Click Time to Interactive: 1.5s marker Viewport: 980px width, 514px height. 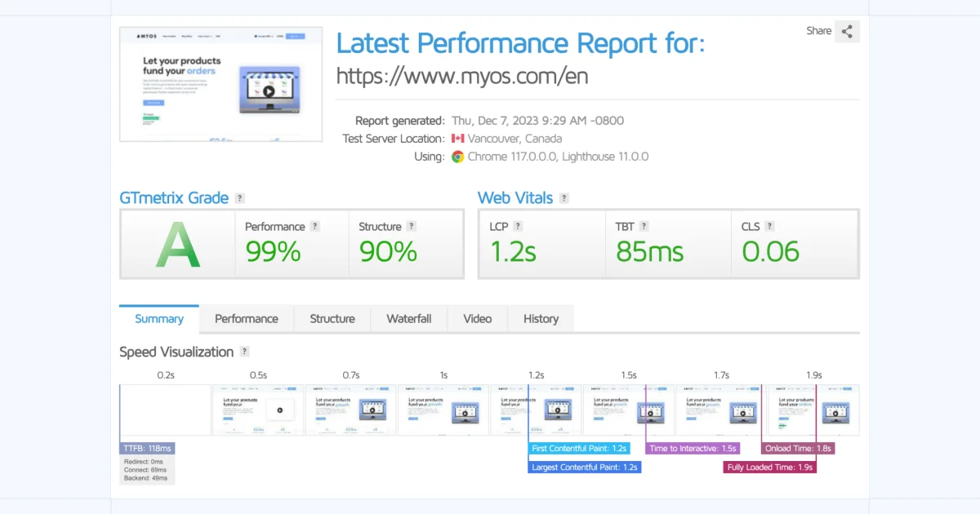693,449
